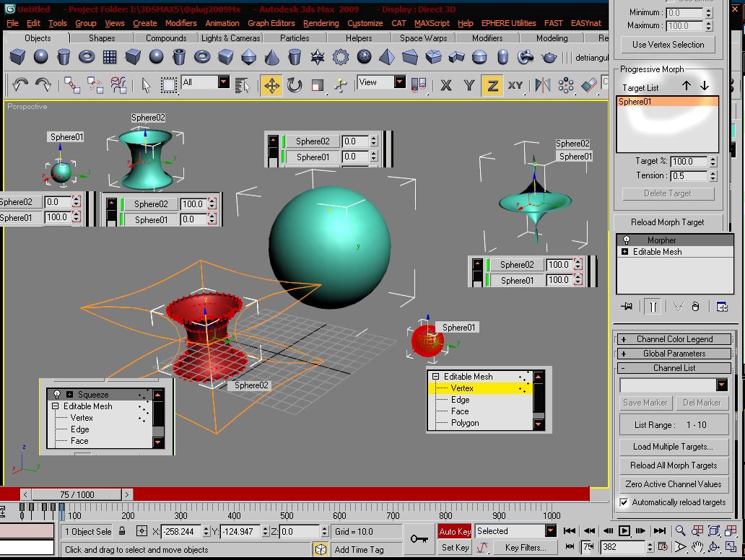This screenshot has height=560, width=745.
Task: Select the Zoom magnifier viewport tool
Action: coord(680,530)
